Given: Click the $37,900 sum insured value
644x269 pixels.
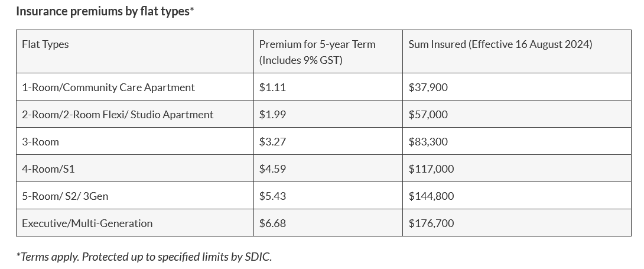Looking at the screenshot, I should 428,87.
